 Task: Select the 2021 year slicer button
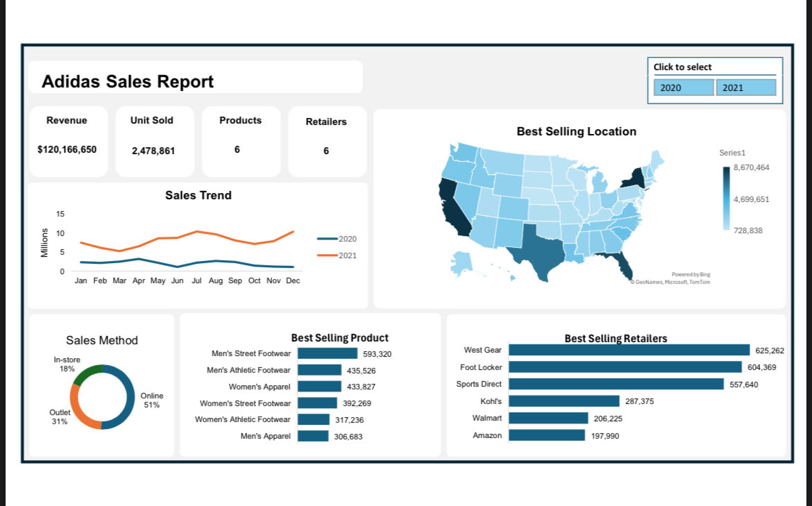point(746,87)
